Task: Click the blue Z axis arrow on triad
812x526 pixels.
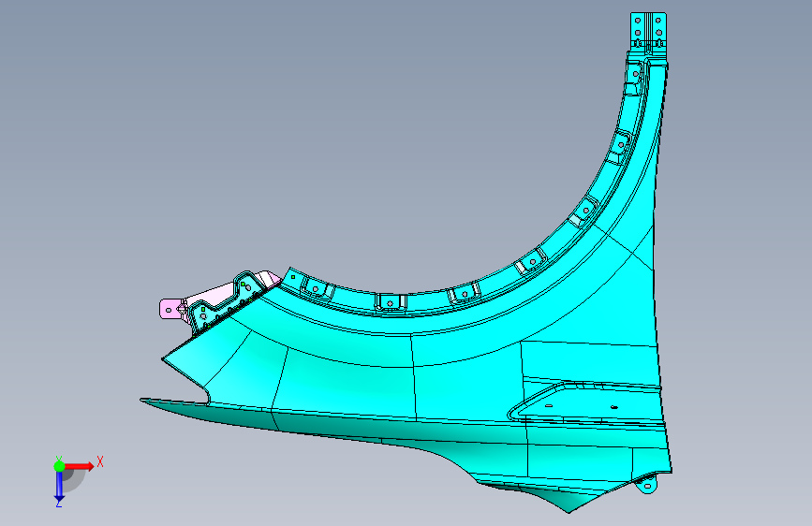Action: click(x=59, y=487)
